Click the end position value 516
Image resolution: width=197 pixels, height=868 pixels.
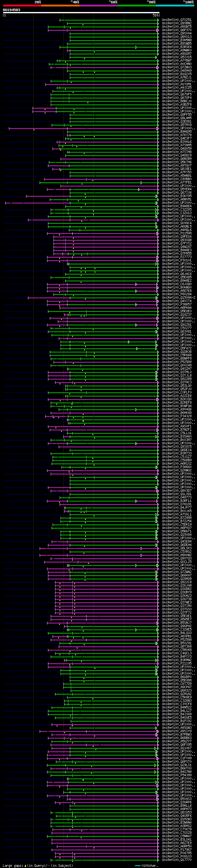[x=155, y=15]
